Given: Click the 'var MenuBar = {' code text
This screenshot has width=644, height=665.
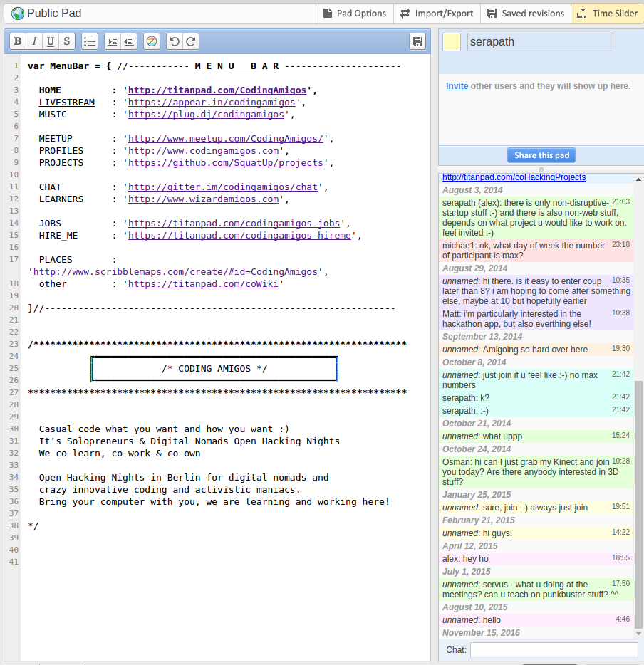Looking at the screenshot, I should pyautogui.click(x=70, y=66).
